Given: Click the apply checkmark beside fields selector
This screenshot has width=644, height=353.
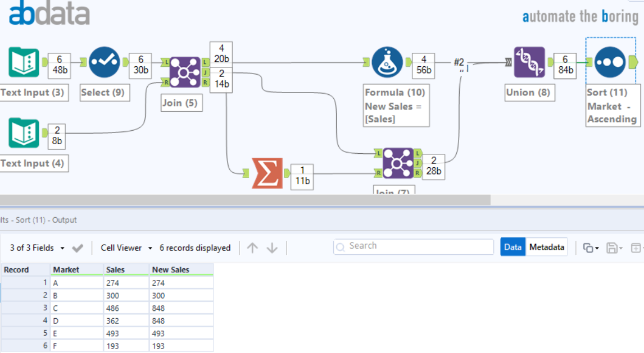Looking at the screenshot, I should point(78,247).
